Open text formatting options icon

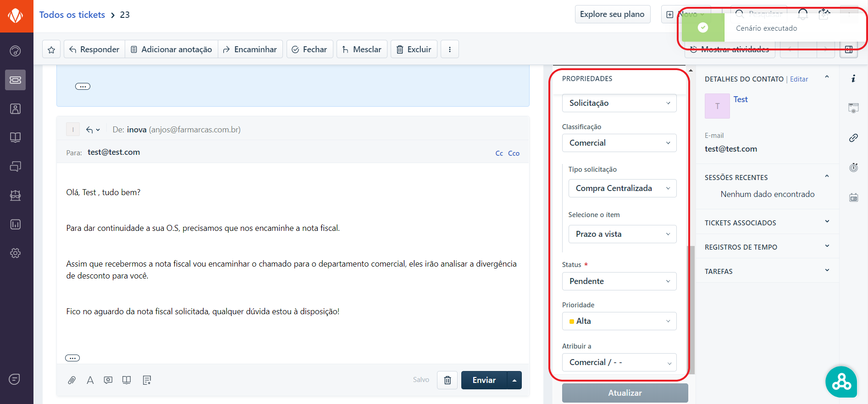point(90,380)
